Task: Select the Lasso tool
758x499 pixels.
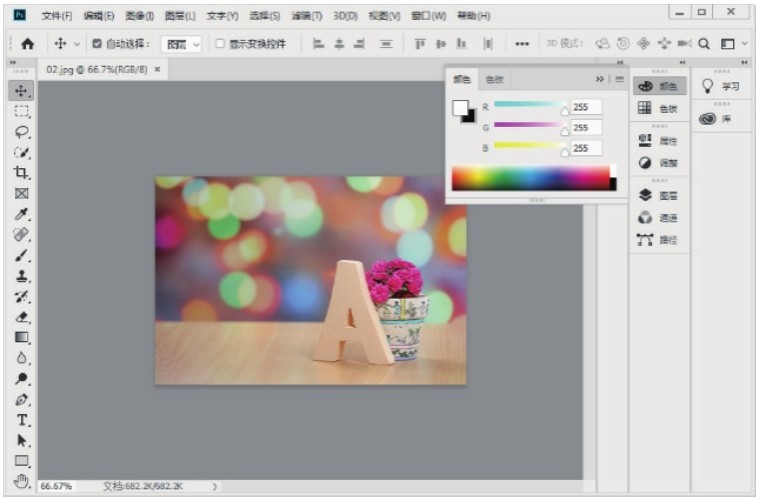Action: [x=22, y=132]
